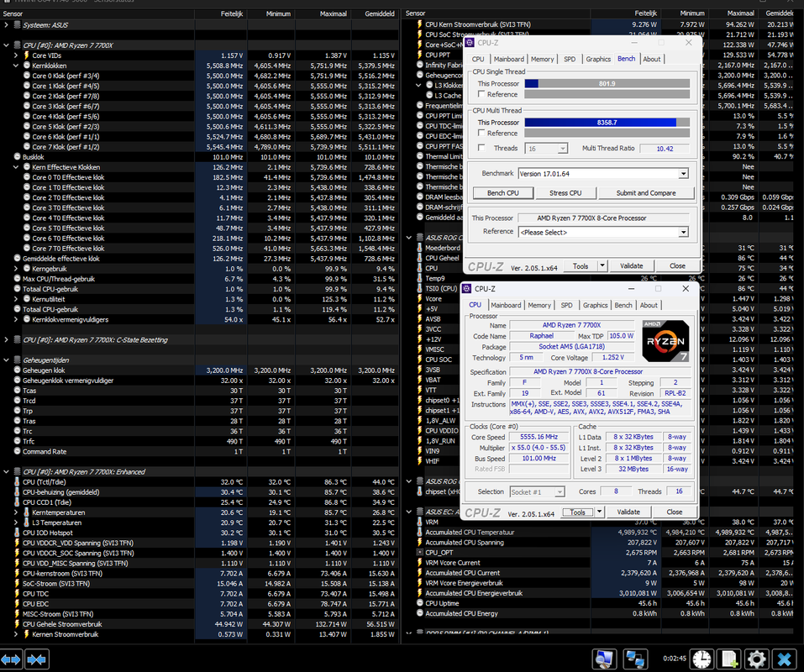
Task: Expand the Kerntemperaturen node
Action: pos(16,512)
